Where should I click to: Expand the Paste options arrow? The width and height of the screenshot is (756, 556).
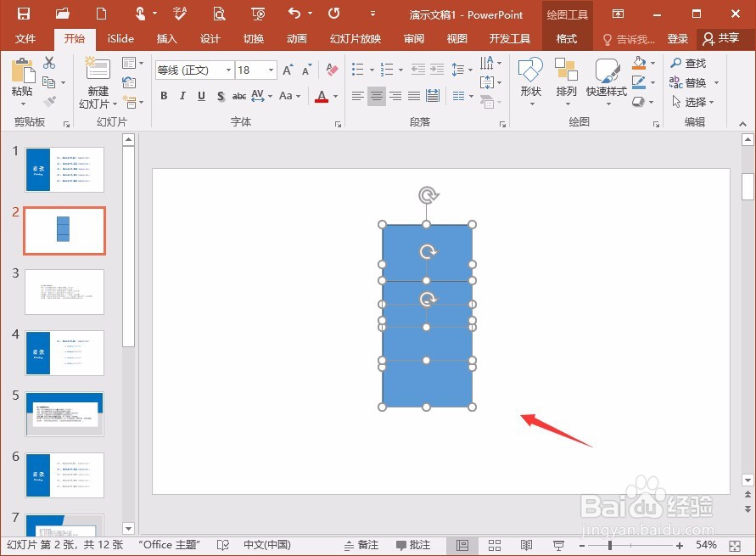pyautogui.click(x=22, y=104)
